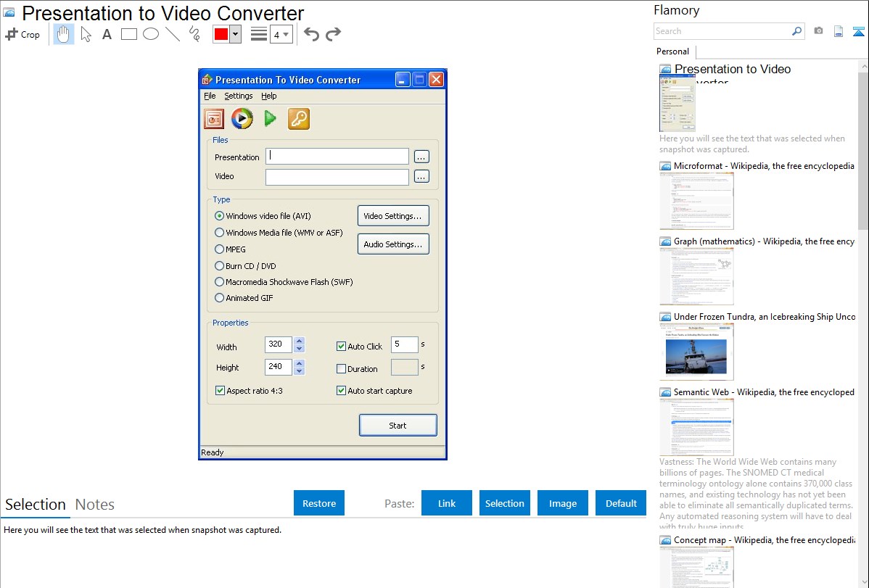
Task: Click the red color swatch
Action: point(221,34)
